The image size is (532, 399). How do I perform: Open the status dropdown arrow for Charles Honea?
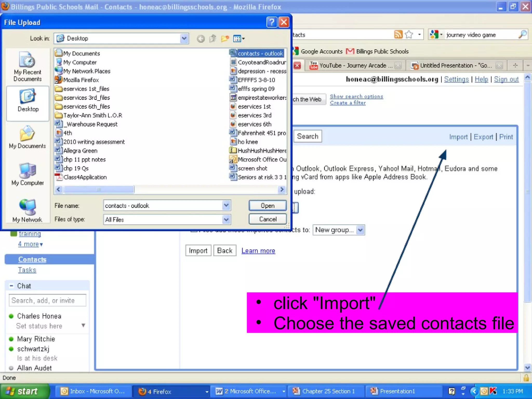tap(83, 325)
